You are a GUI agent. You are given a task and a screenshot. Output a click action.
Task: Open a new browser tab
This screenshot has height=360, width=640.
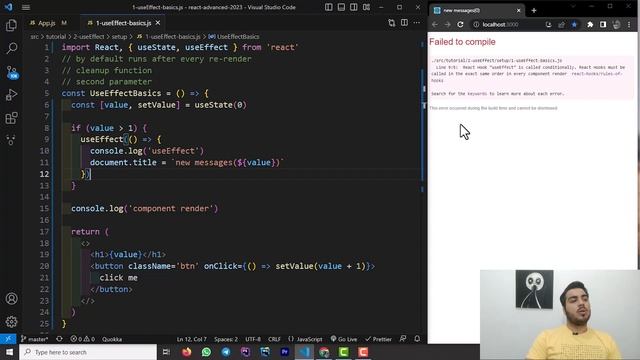(534, 11)
